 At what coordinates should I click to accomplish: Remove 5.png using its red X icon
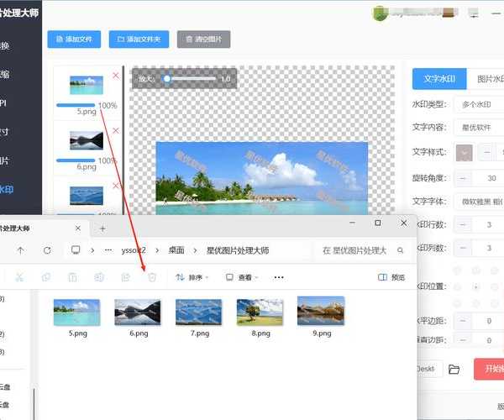coord(116,76)
